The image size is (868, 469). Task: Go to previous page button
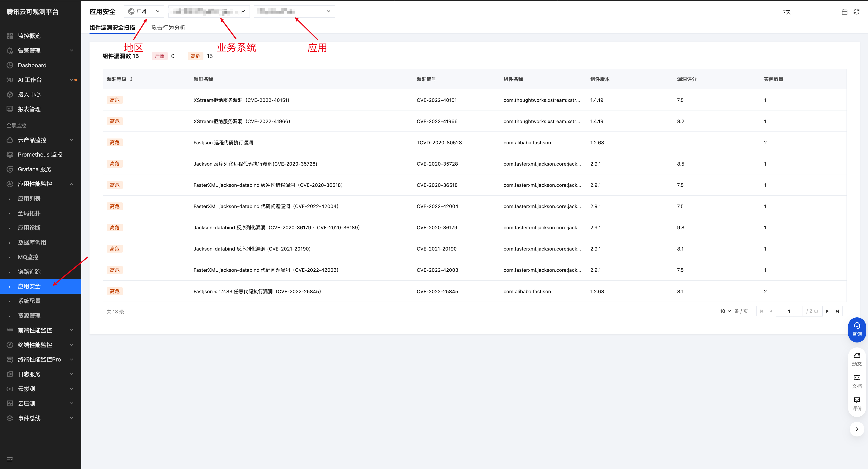pyautogui.click(x=771, y=311)
